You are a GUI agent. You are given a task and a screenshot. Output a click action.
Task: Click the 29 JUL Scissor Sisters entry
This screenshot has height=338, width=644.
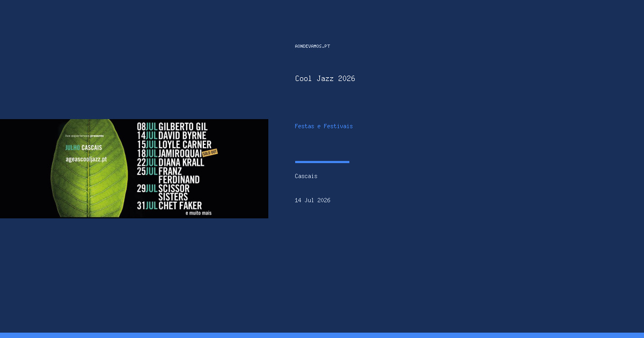[163, 193]
